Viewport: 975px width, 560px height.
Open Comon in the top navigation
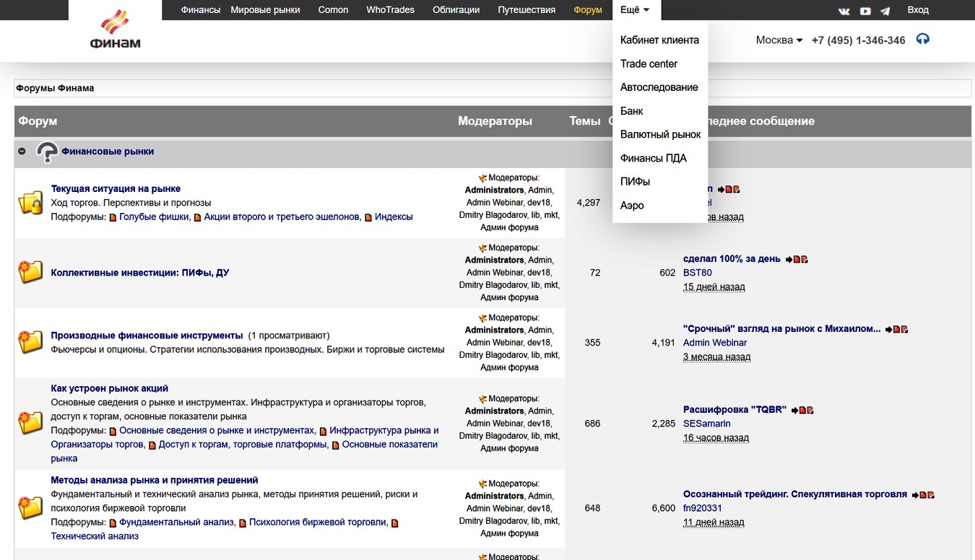(333, 10)
